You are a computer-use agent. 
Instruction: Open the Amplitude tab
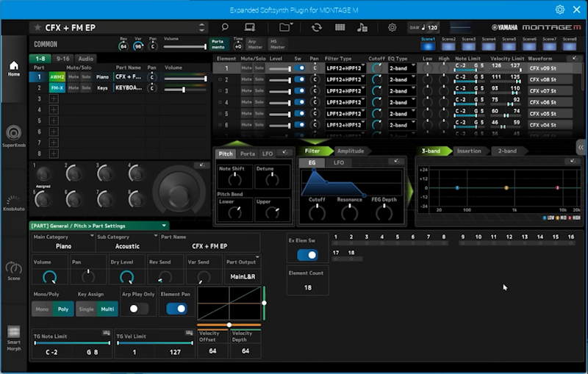click(x=351, y=151)
